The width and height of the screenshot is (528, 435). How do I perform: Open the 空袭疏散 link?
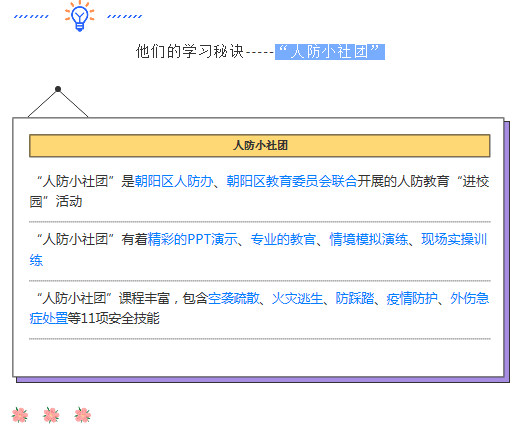pyautogui.click(x=233, y=298)
